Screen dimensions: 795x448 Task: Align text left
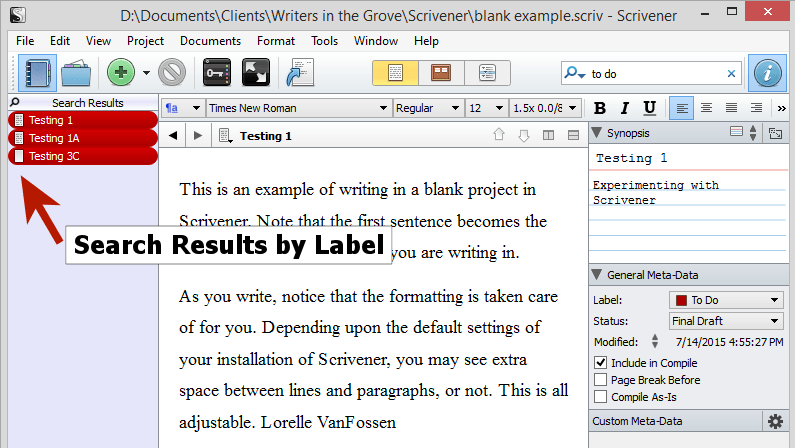point(681,108)
